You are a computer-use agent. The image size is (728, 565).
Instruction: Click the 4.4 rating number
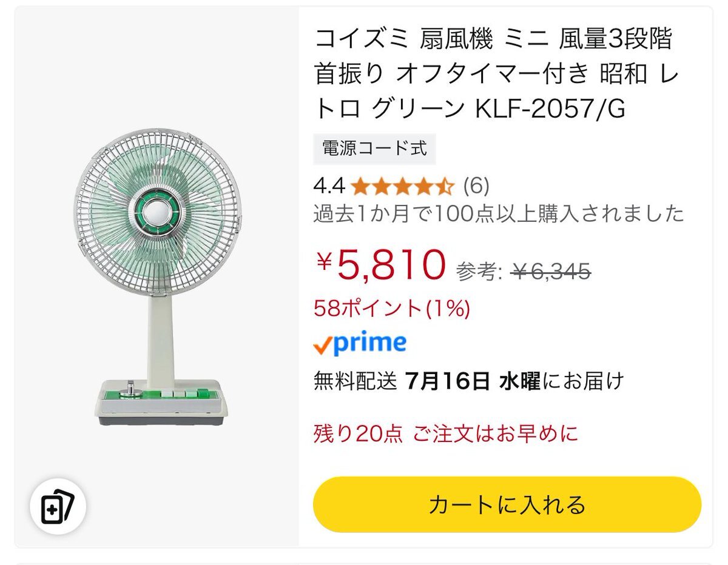point(329,186)
